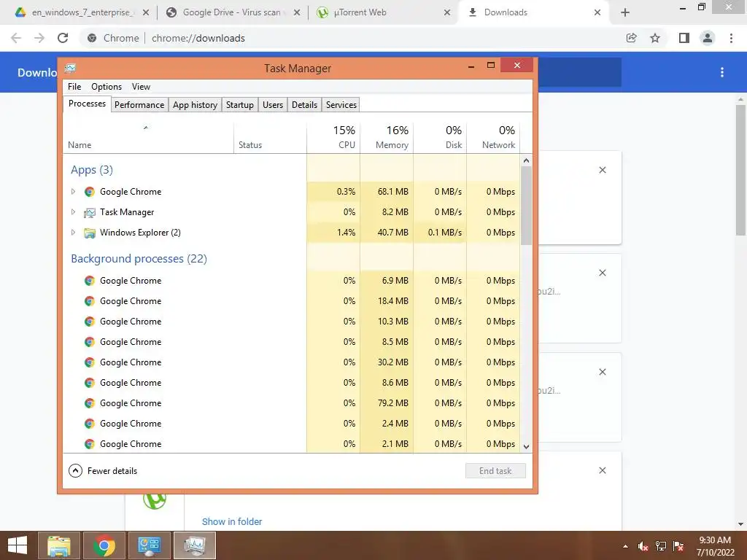Sort by the CPU column header
The image size is (747, 560).
point(333,138)
